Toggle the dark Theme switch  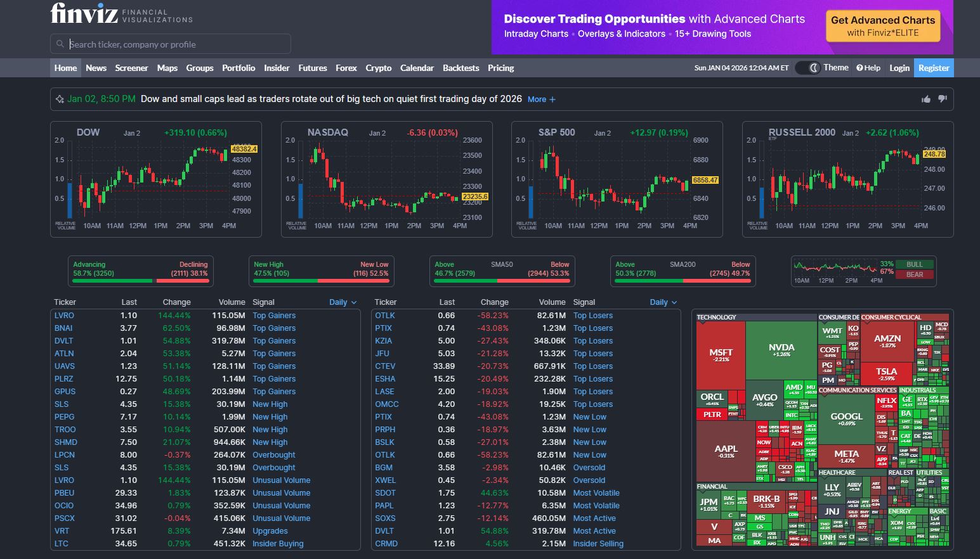807,67
